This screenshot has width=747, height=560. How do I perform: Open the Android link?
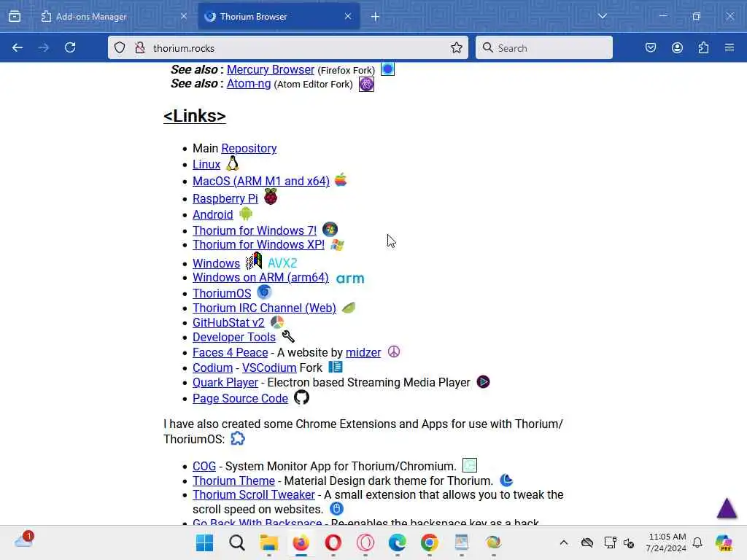pyautogui.click(x=213, y=215)
